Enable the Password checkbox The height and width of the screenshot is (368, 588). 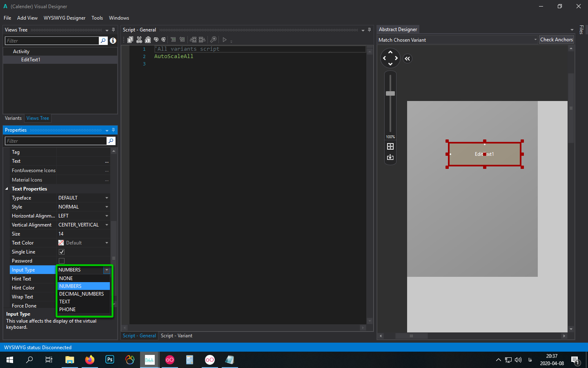61,260
